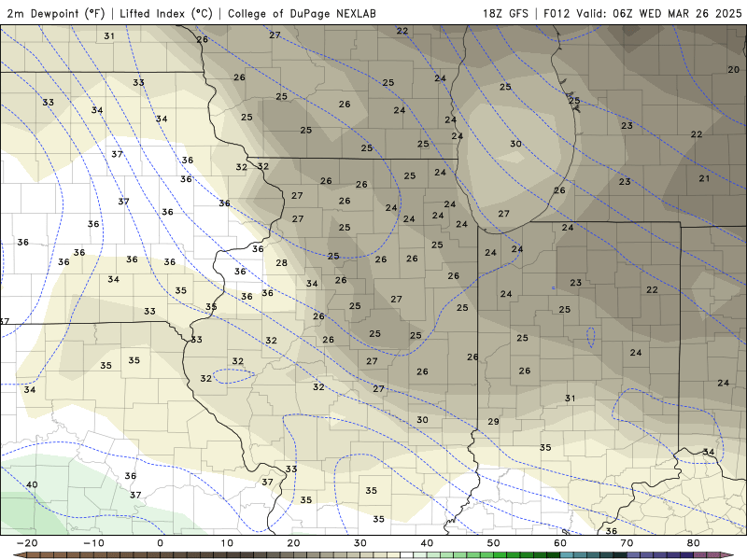Image resolution: width=747 pixels, height=560 pixels.
Task: Click the 'College of DuPage NEXLAB' label
Action: (x=302, y=13)
